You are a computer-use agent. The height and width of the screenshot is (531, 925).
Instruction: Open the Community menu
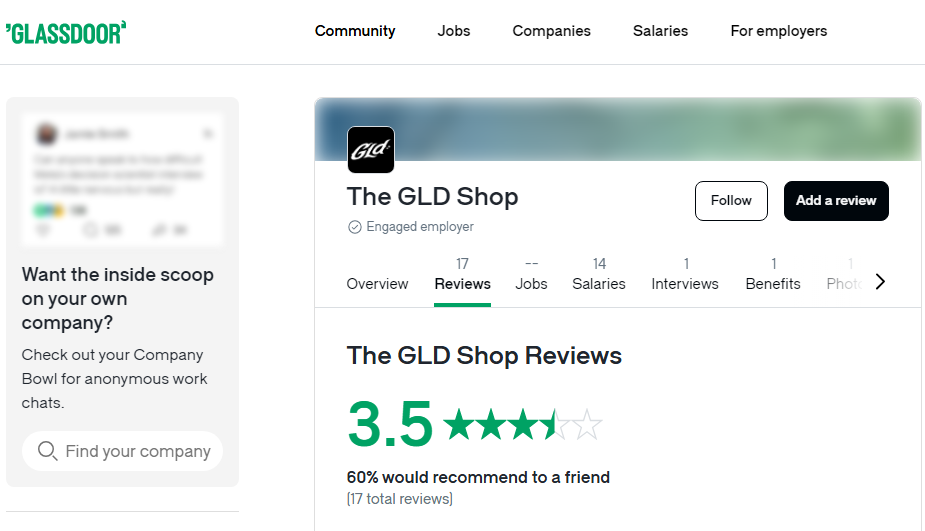tap(355, 31)
